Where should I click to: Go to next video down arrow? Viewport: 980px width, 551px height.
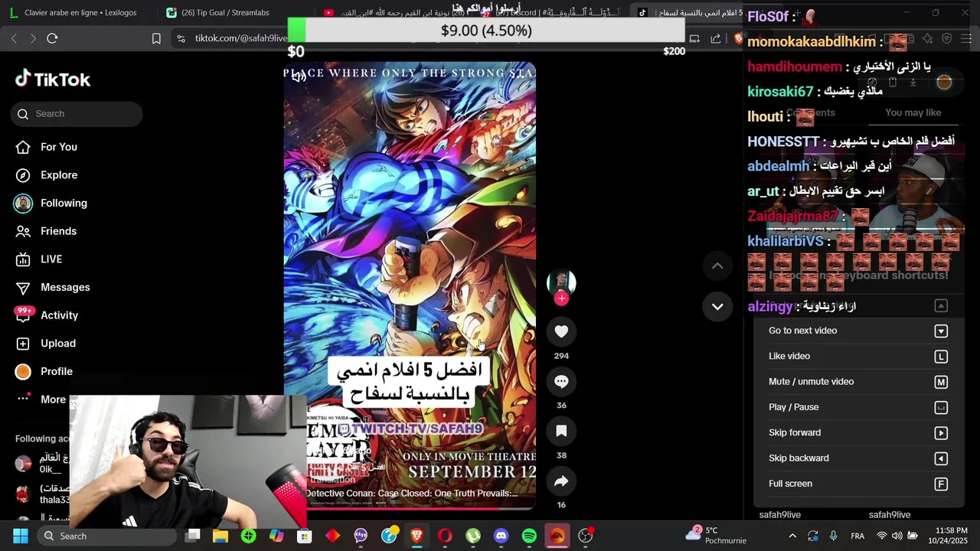(x=717, y=307)
